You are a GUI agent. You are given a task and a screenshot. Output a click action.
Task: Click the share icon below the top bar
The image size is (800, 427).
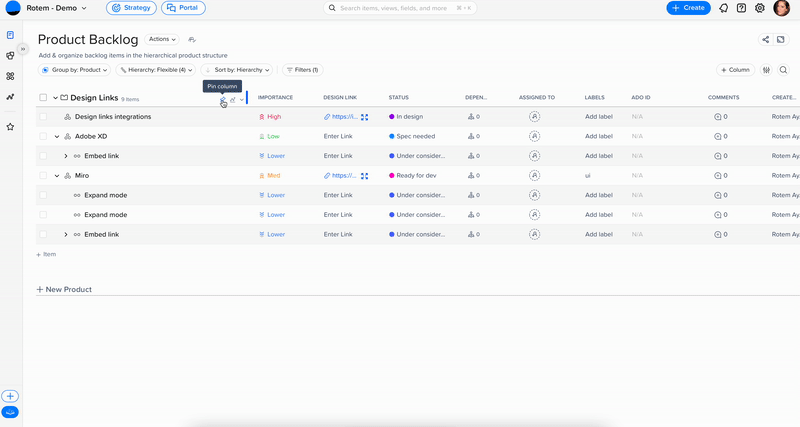point(766,40)
